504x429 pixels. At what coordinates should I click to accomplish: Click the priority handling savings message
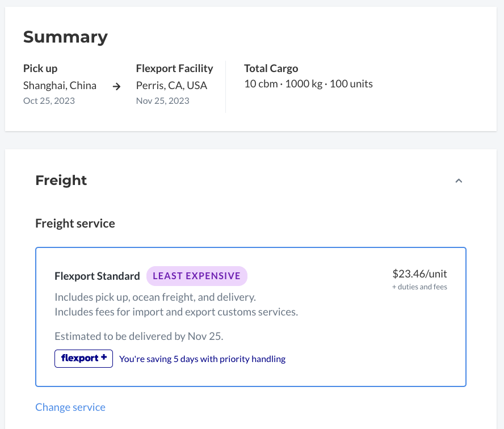coord(202,359)
